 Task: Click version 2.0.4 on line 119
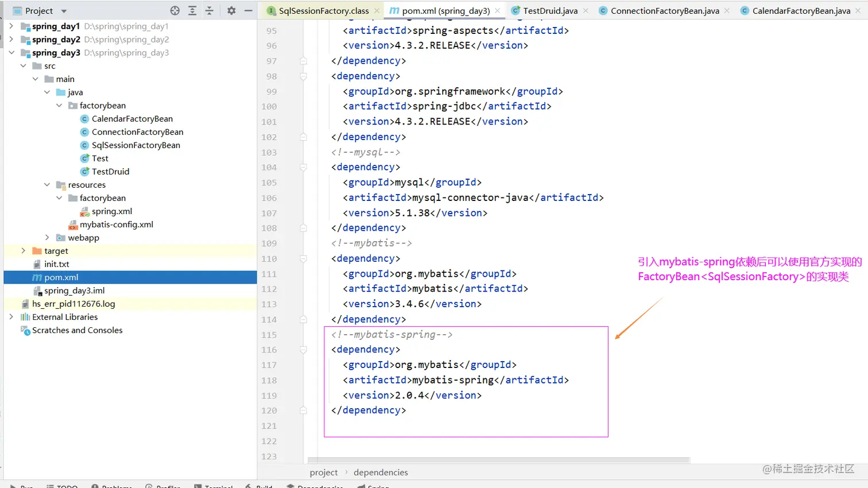point(412,395)
